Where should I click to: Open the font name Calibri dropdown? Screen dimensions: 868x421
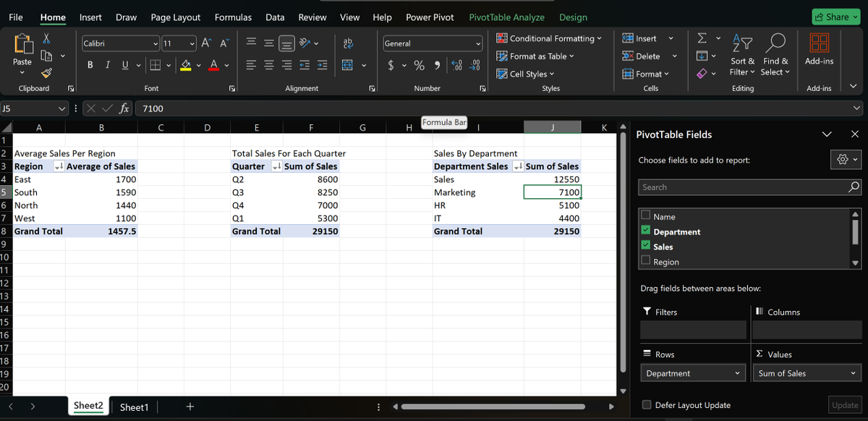tap(156, 44)
